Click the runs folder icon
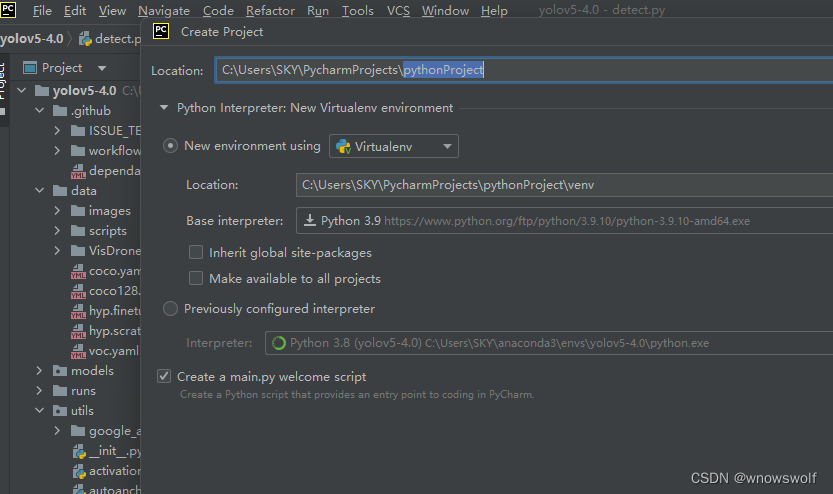833x494 pixels. click(x=60, y=391)
